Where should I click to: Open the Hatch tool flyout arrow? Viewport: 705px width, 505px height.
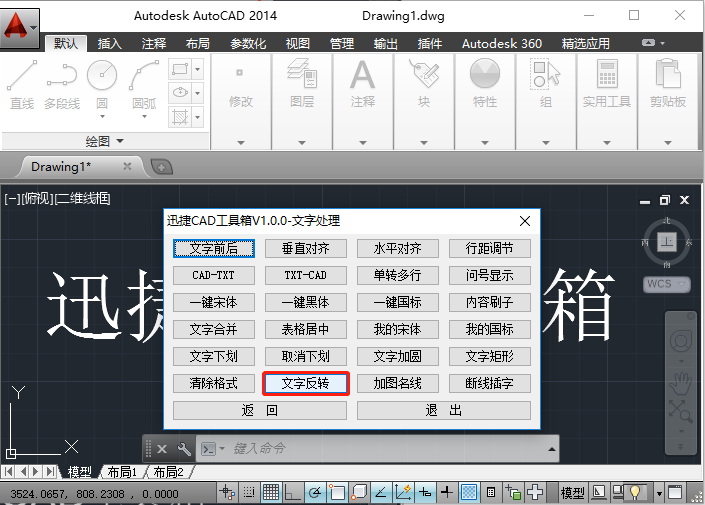click(197, 117)
